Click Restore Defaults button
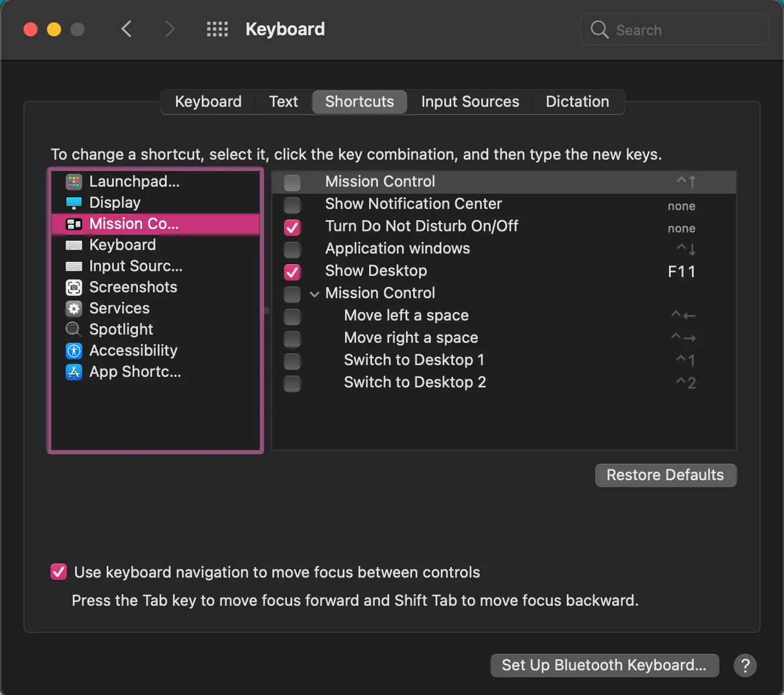Viewport: 784px width, 695px height. [x=665, y=475]
